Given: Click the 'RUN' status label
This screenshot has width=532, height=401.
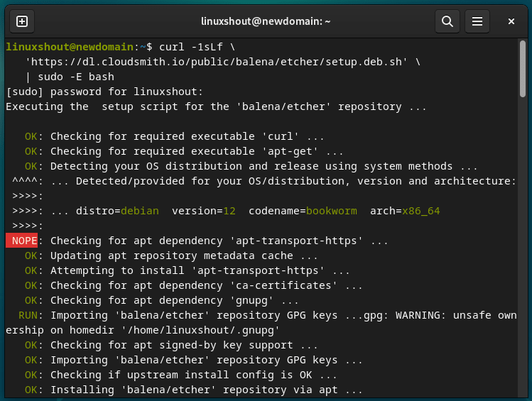Looking at the screenshot, I should pos(28,315).
